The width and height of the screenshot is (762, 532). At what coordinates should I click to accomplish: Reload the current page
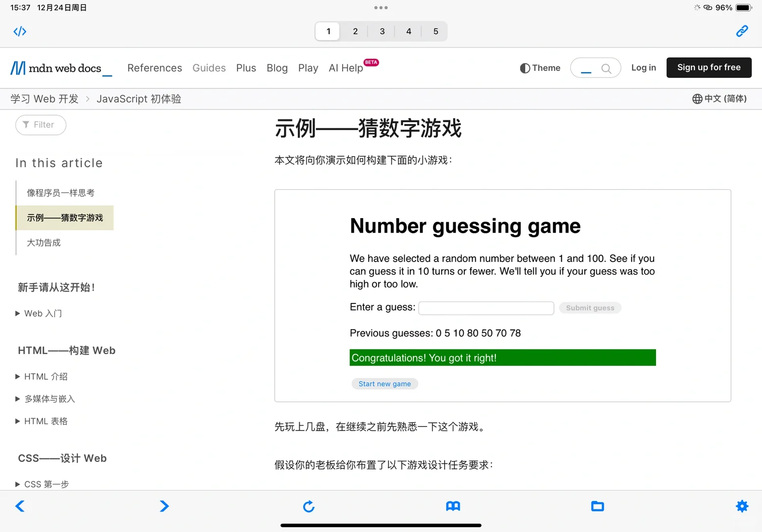(x=309, y=506)
